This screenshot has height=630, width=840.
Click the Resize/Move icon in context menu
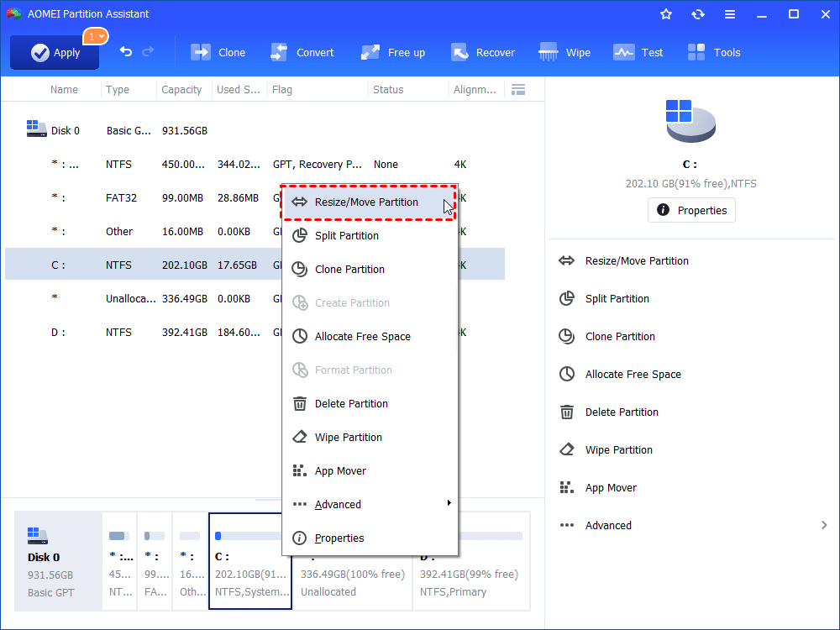[300, 202]
